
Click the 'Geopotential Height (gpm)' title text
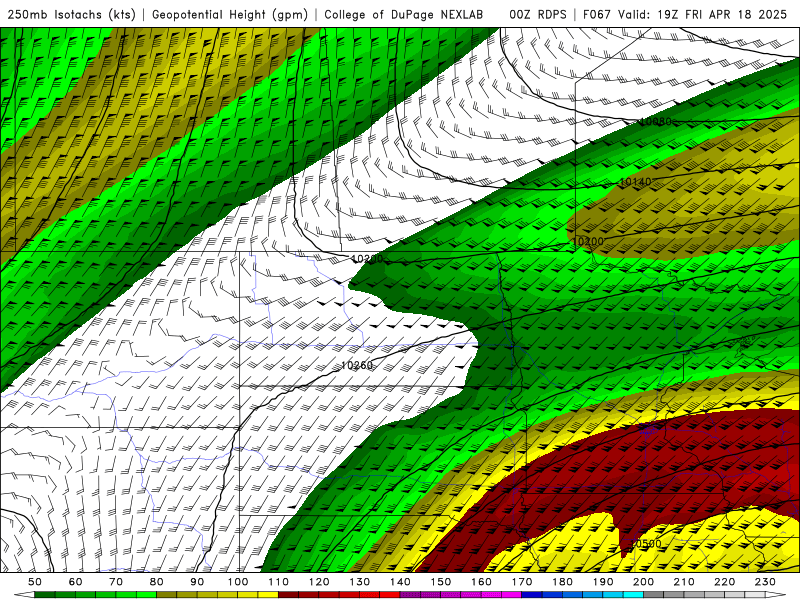[230, 14]
